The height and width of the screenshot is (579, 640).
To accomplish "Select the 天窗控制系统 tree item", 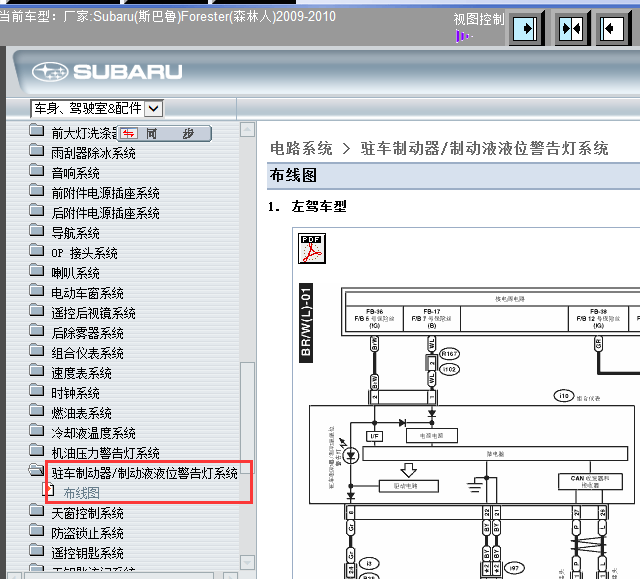I will click(87, 513).
